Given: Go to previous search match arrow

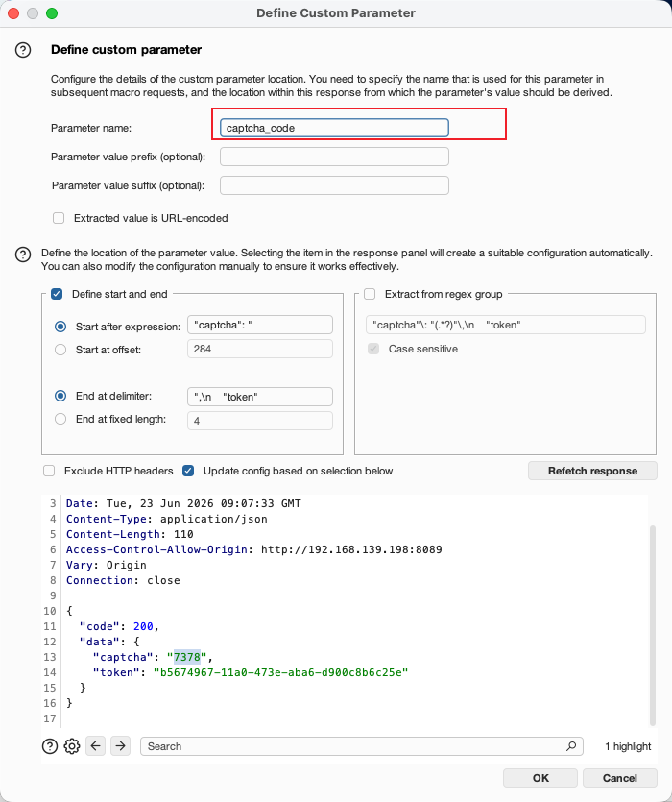Looking at the screenshot, I should pos(96,745).
